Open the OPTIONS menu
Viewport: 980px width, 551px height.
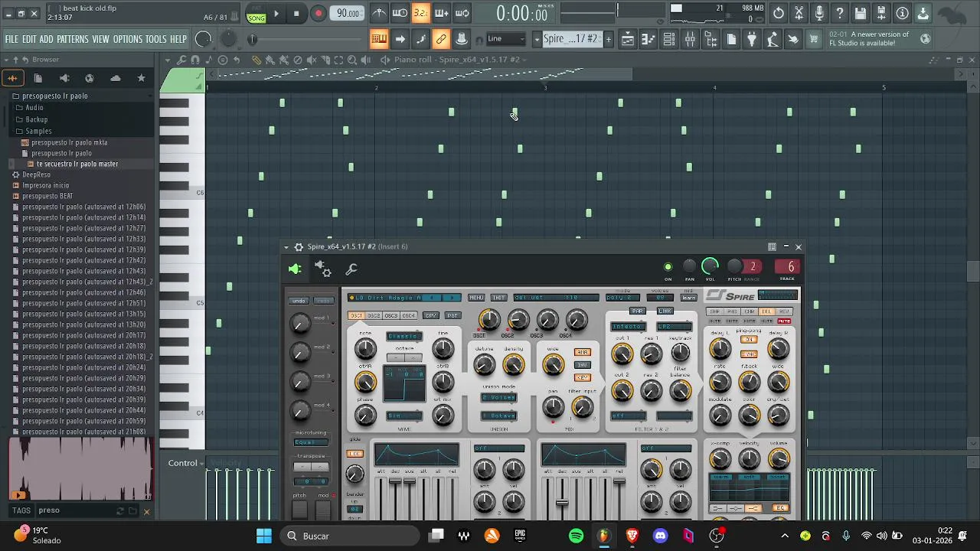click(128, 39)
